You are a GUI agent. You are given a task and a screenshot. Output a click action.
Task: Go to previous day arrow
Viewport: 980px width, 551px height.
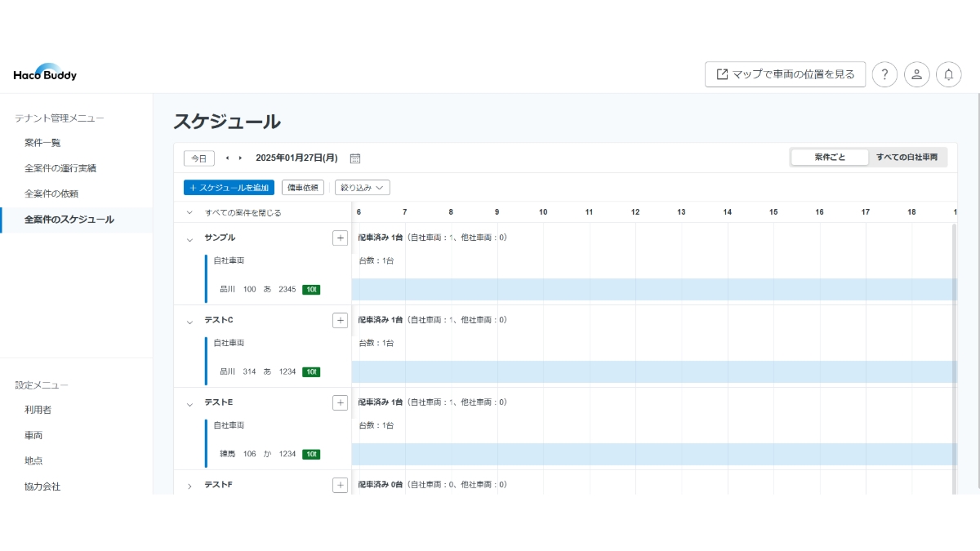coord(227,158)
